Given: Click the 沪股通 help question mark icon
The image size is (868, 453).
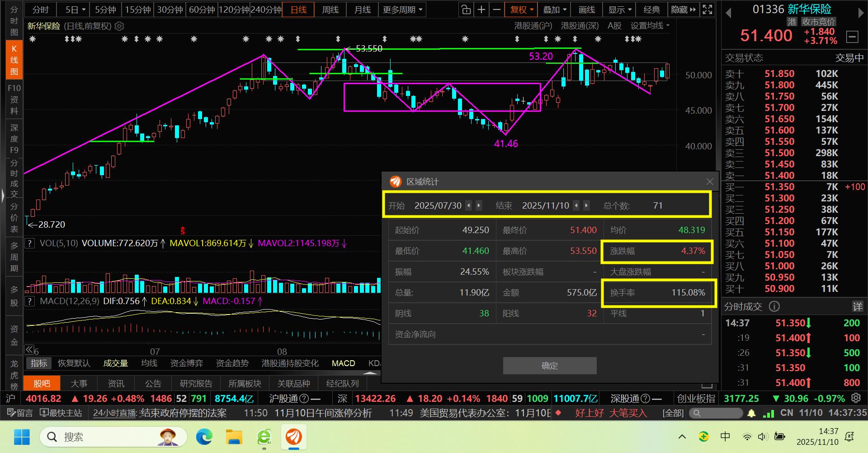Looking at the screenshot, I should tap(304, 399).
